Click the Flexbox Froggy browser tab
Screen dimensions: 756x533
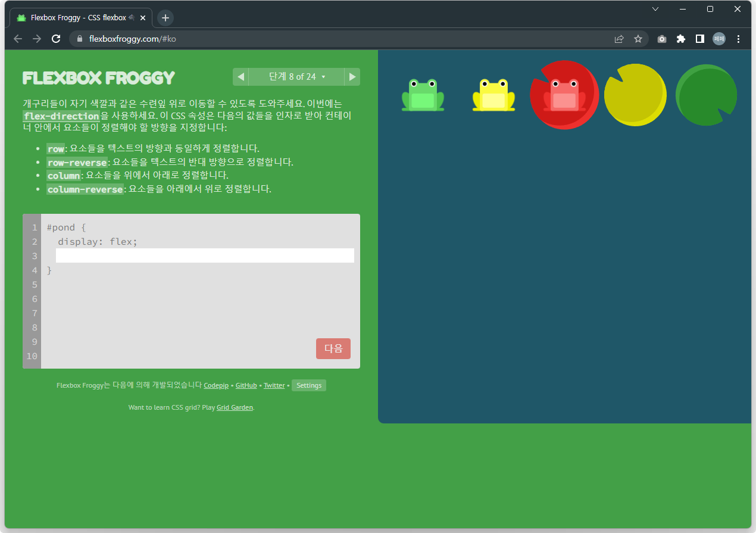click(x=80, y=18)
